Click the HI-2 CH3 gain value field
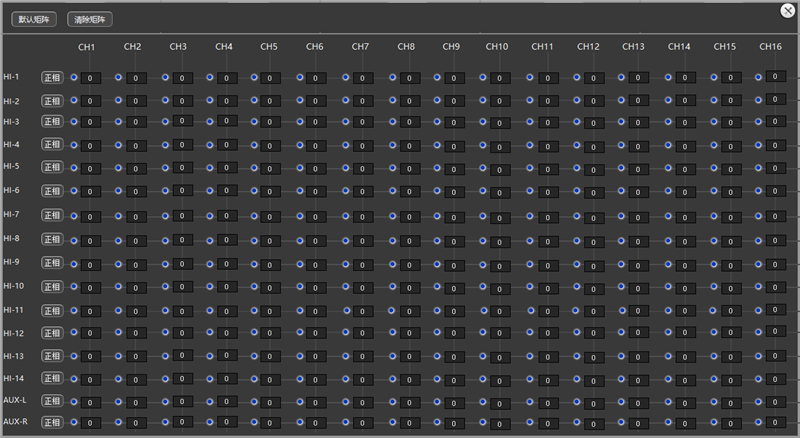 [182, 100]
